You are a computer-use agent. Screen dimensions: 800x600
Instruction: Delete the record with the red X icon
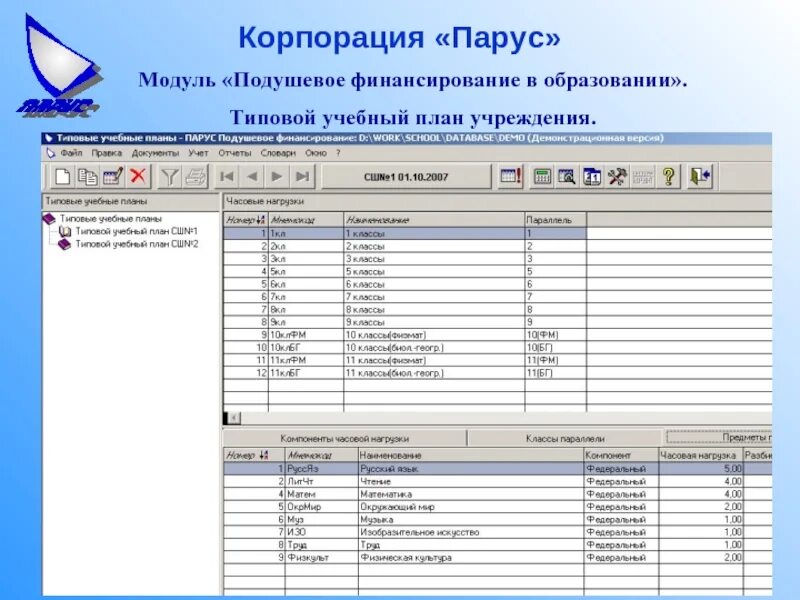[138, 177]
